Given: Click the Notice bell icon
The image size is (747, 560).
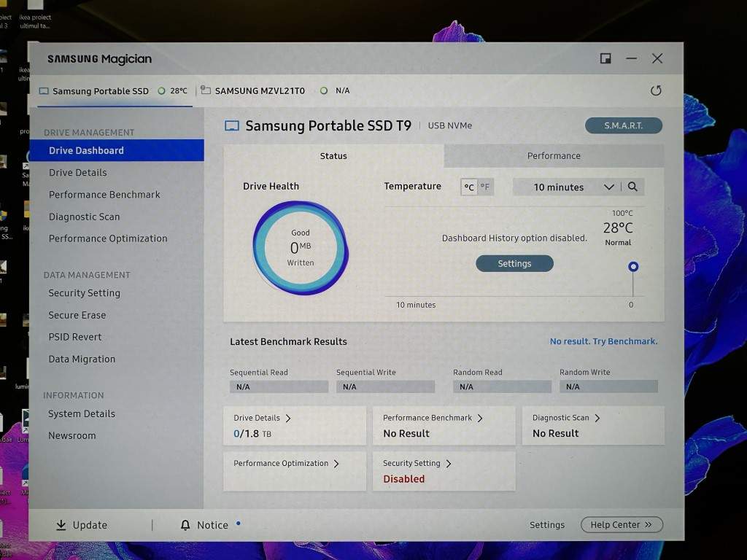Looking at the screenshot, I should (x=185, y=525).
